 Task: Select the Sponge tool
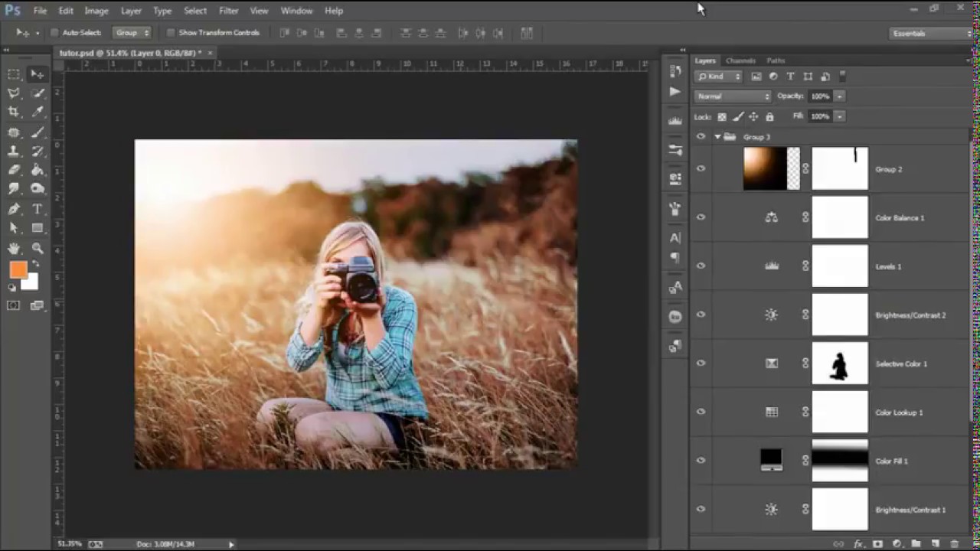(x=37, y=189)
